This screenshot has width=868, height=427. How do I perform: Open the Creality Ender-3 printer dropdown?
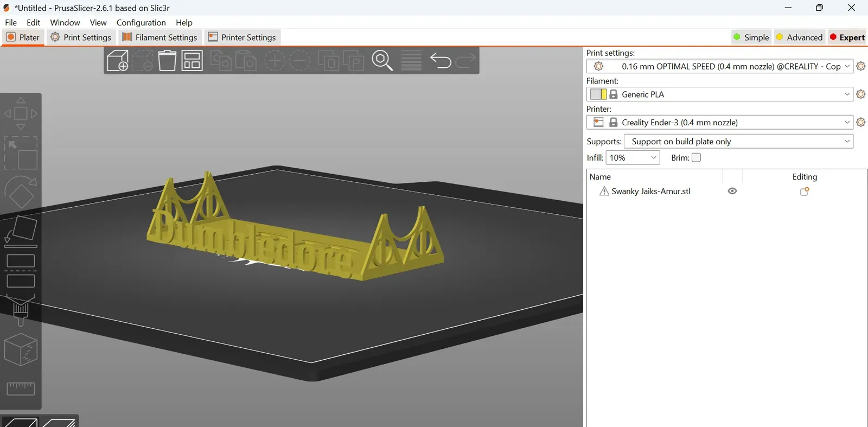coord(720,122)
